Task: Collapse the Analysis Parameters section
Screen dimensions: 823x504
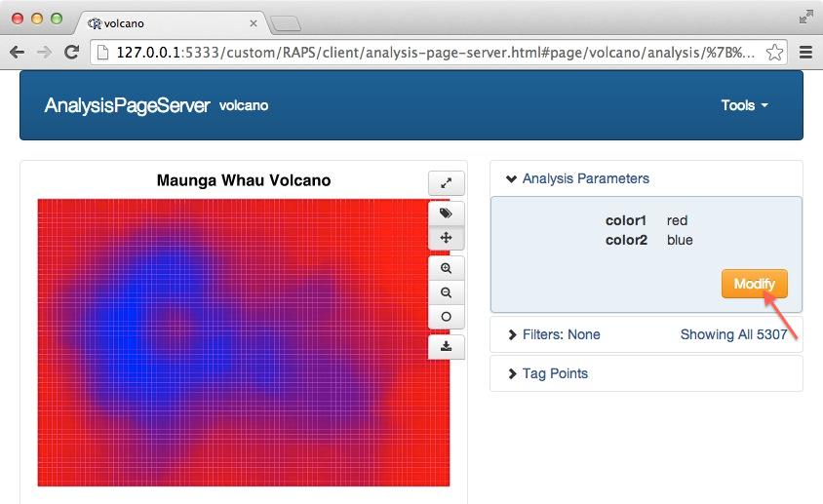Action: coord(576,178)
